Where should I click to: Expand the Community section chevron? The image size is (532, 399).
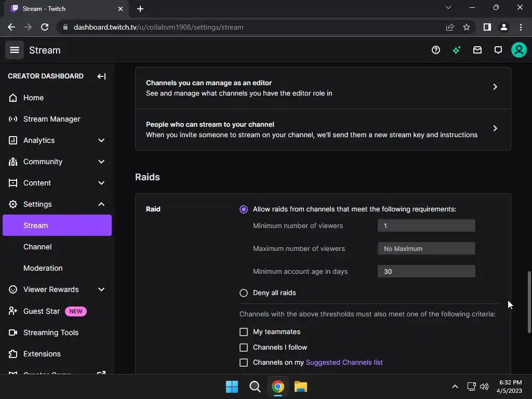click(101, 162)
